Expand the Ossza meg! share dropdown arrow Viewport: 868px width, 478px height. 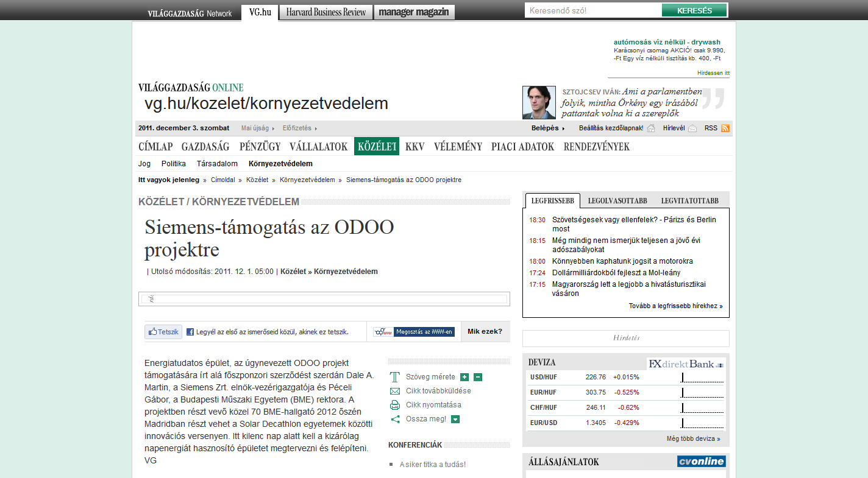click(x=455, y=419)
